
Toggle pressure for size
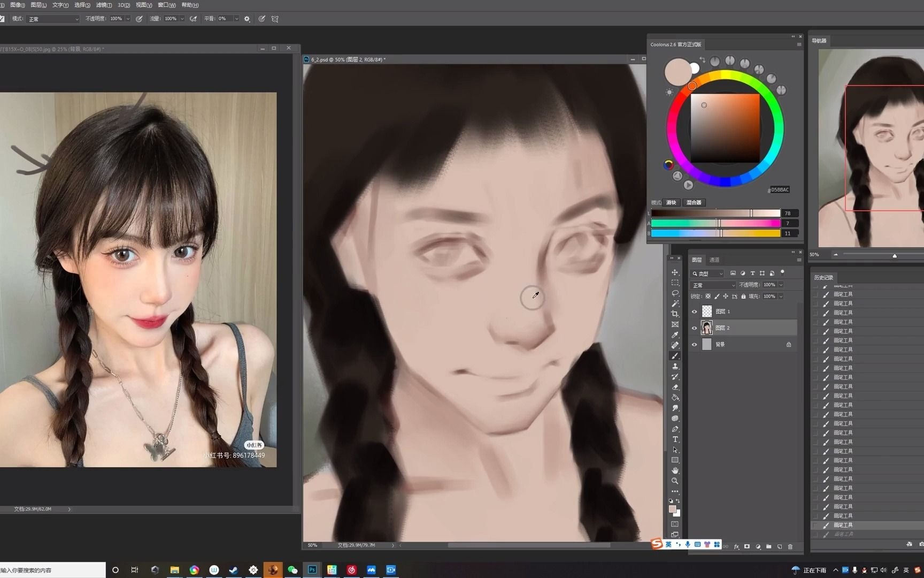261,19
